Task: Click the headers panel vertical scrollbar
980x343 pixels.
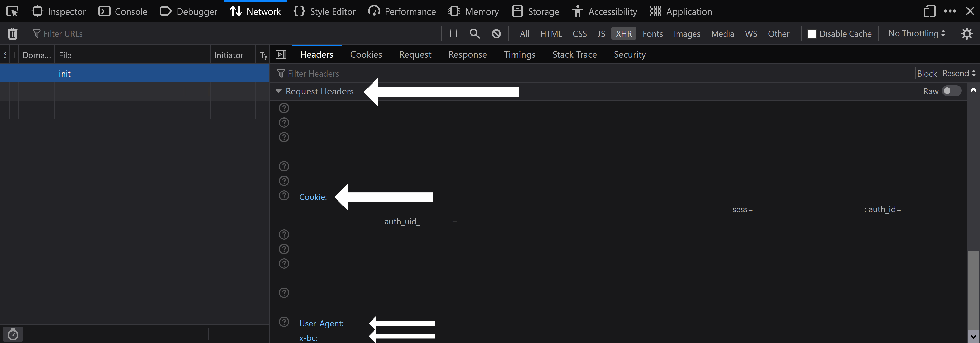Action: point(973,289)
